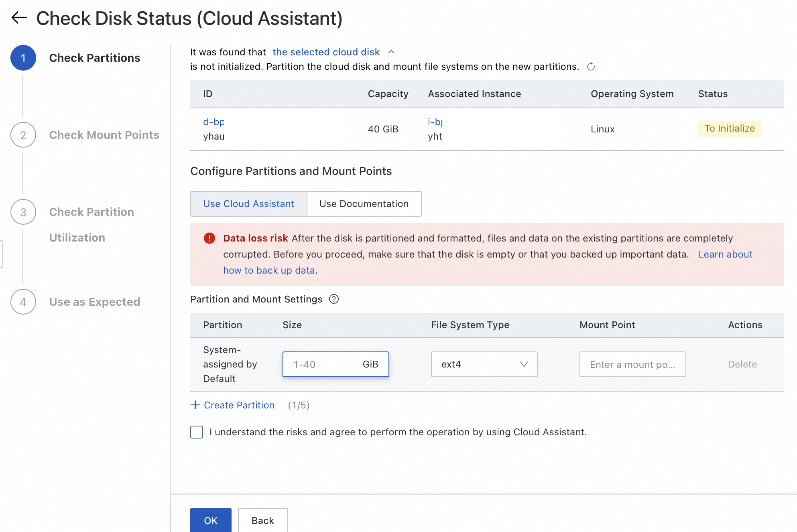Select step 4 Use as Expected circle

[23, 302]
